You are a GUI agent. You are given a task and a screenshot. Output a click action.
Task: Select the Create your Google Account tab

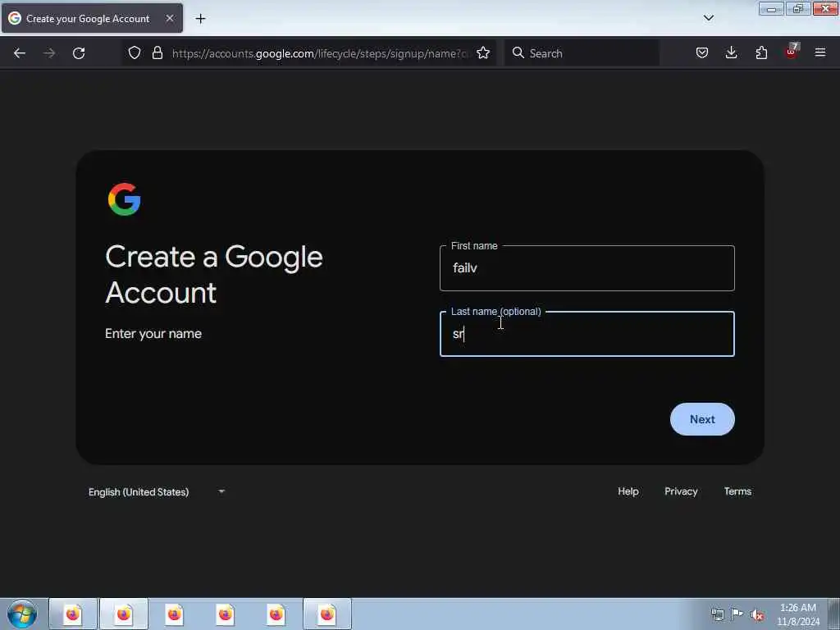click(x=92, y=18)
